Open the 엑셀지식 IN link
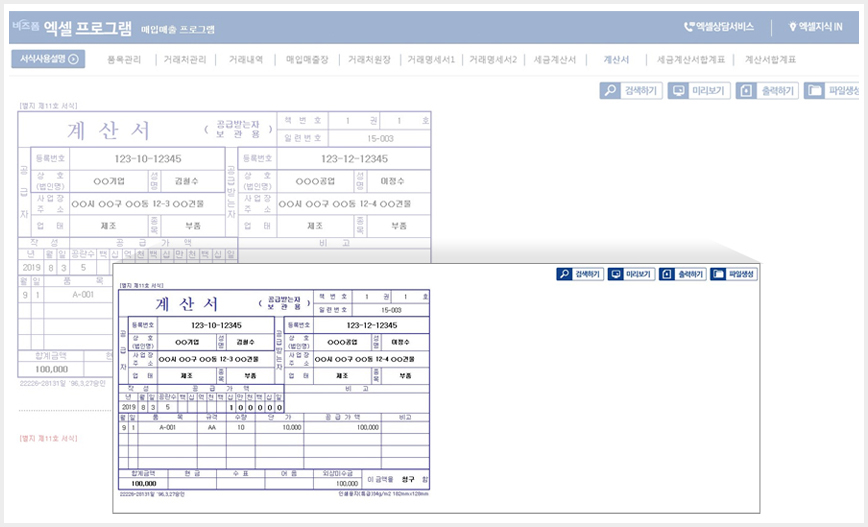 815,27
